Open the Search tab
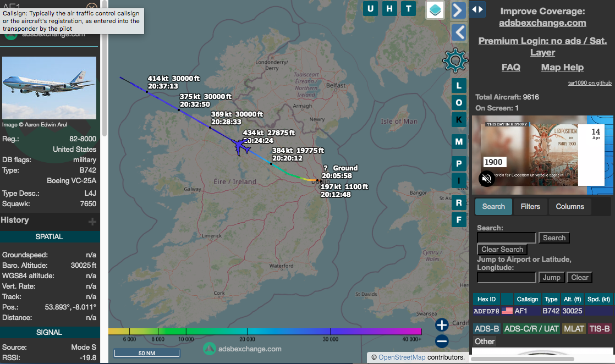This screenshot has width=615, height=364. tap(493, 207)
